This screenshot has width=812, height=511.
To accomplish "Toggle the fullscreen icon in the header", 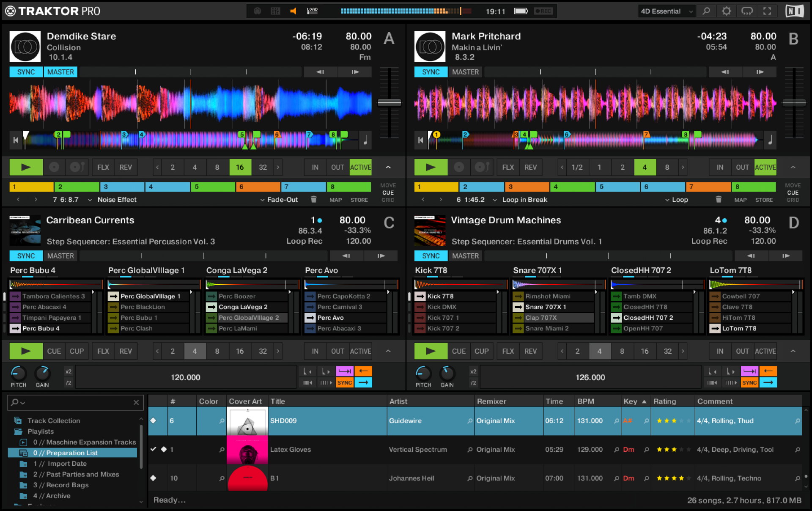I will click(767, 11).
